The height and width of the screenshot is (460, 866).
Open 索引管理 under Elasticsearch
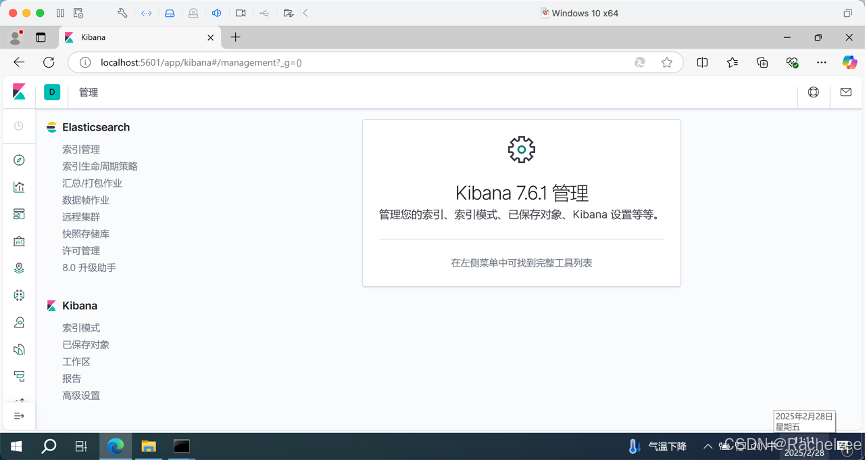tap(81, 150)
